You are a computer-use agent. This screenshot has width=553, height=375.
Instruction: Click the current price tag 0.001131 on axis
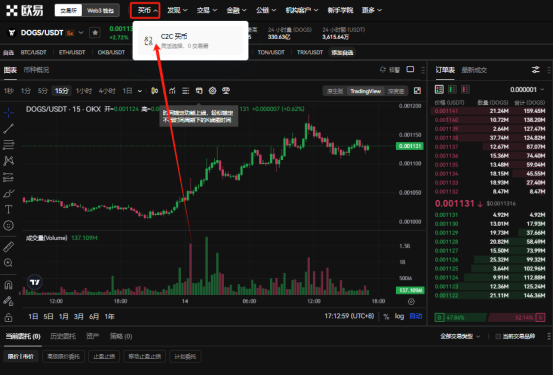tap(410, 146)
